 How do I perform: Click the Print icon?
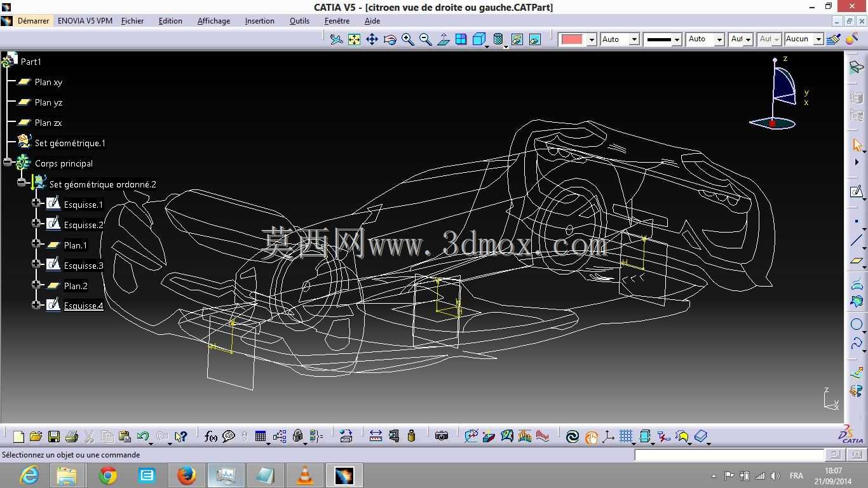click(72, 437)
